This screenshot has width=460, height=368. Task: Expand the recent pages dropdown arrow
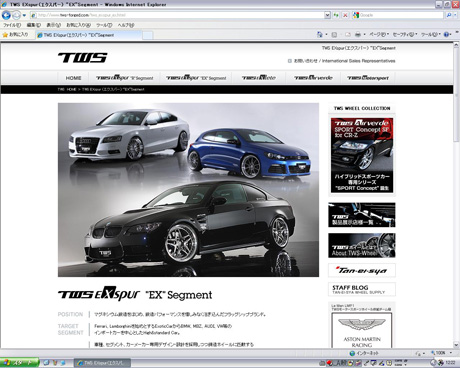coord(24,15)
